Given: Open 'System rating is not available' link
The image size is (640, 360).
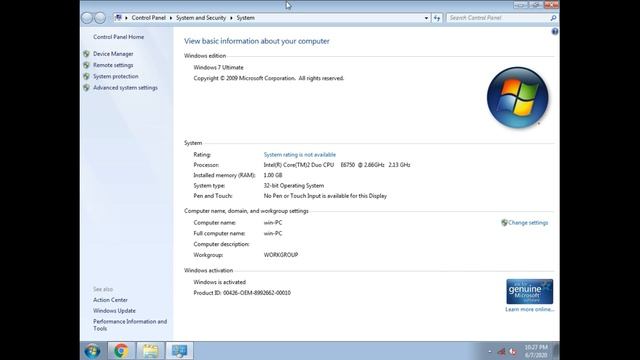Looking at the screenshot, I should pos(300,155).
